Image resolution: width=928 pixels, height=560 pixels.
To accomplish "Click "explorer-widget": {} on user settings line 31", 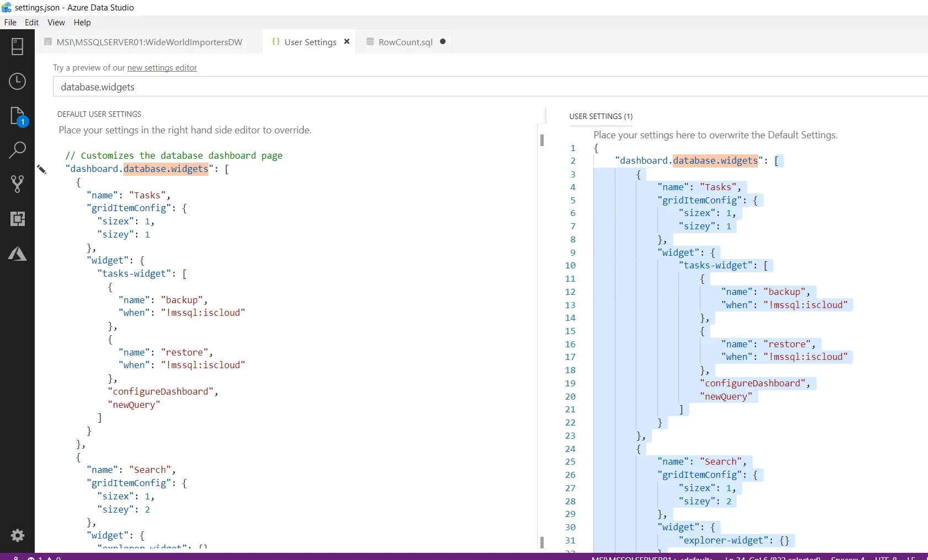I will coord(734,540).
